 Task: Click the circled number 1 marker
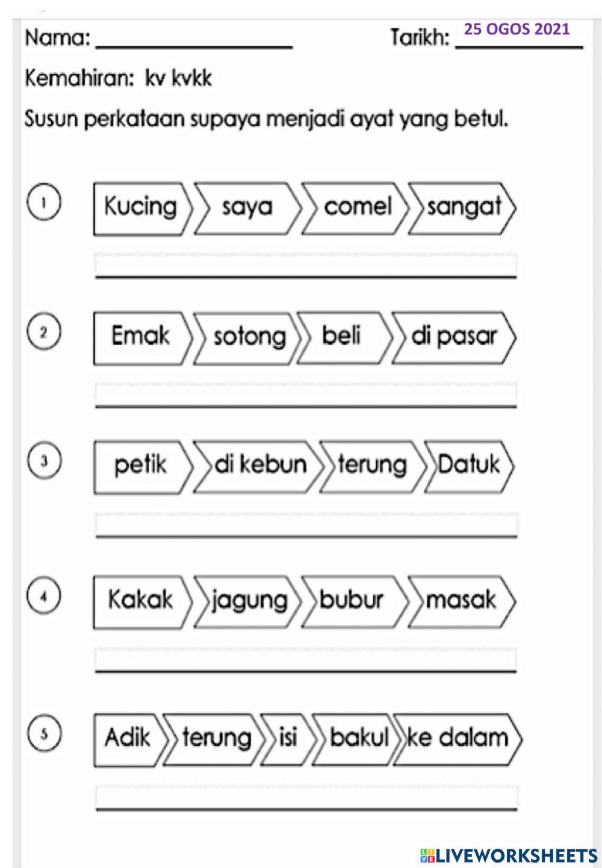coord(43,203)
